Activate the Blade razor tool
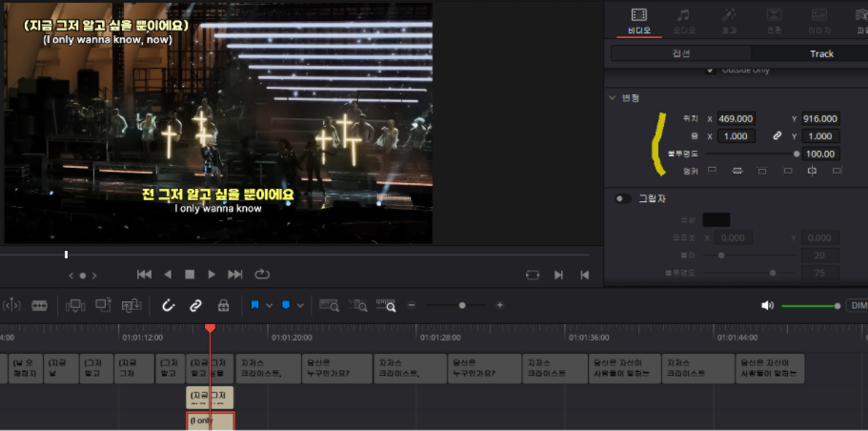Viewport: 868px width, 431px height. (39, 305)
